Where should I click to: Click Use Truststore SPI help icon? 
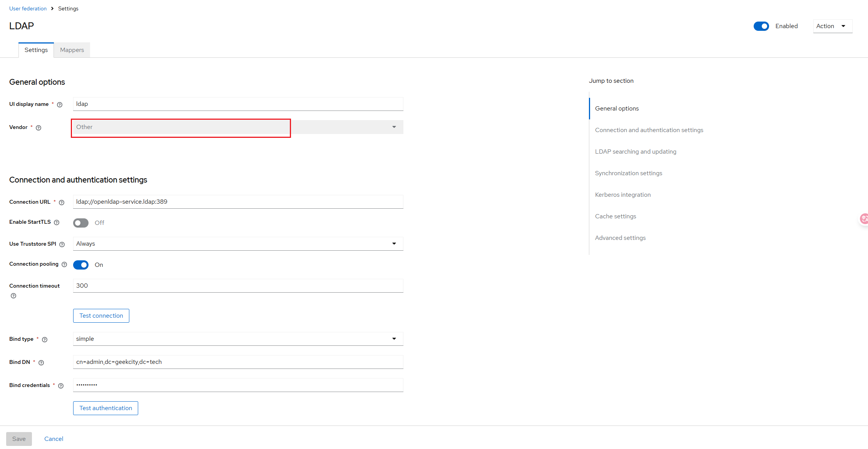pos(62,245)
